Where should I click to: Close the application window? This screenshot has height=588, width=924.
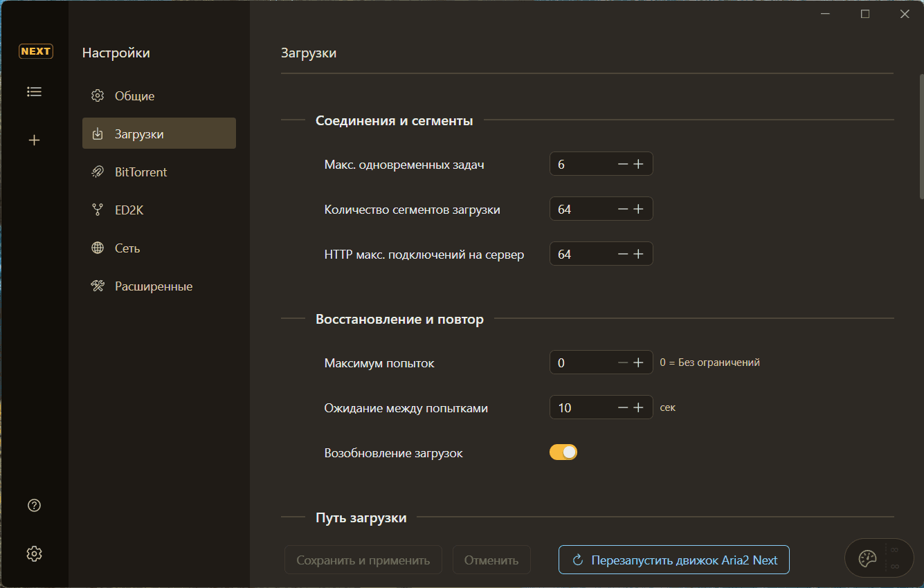(x=905, y=14)
